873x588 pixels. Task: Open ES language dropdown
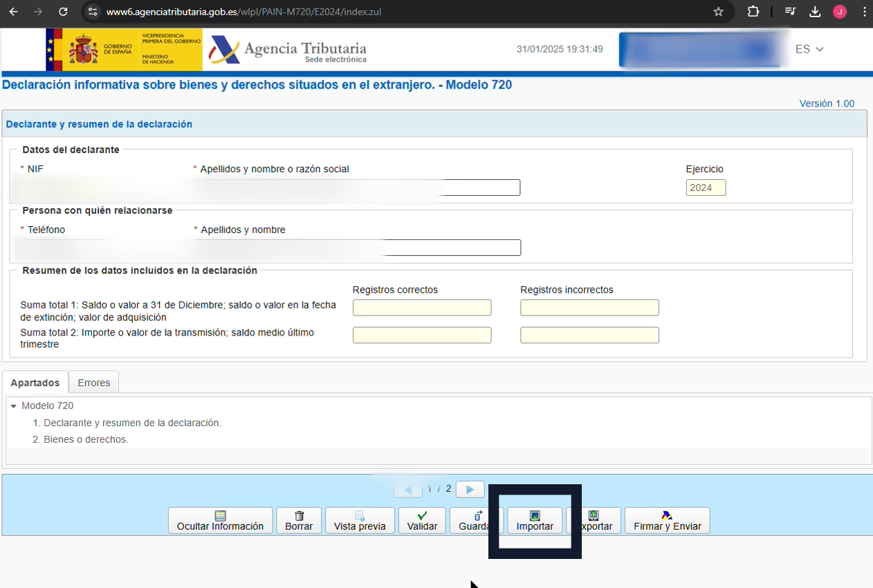click(x=809, y=49)
